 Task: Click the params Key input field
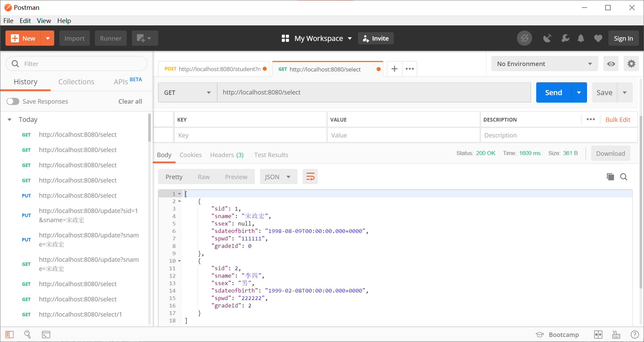250,135
